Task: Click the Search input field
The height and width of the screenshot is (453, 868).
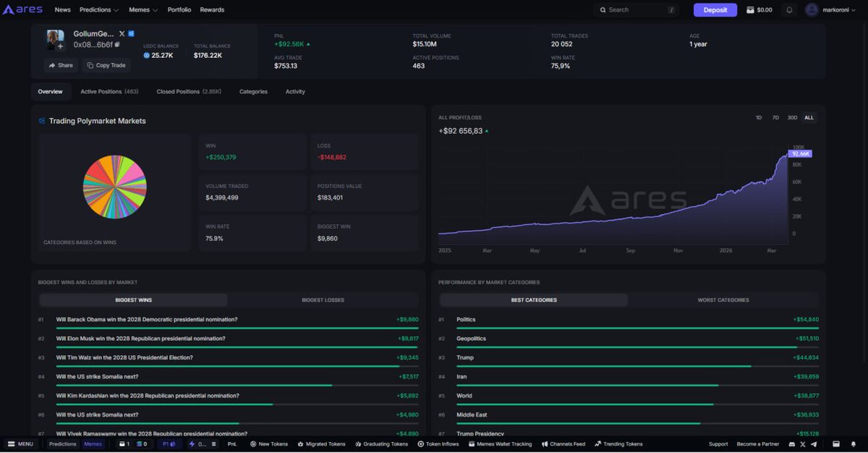Action: 637,10
